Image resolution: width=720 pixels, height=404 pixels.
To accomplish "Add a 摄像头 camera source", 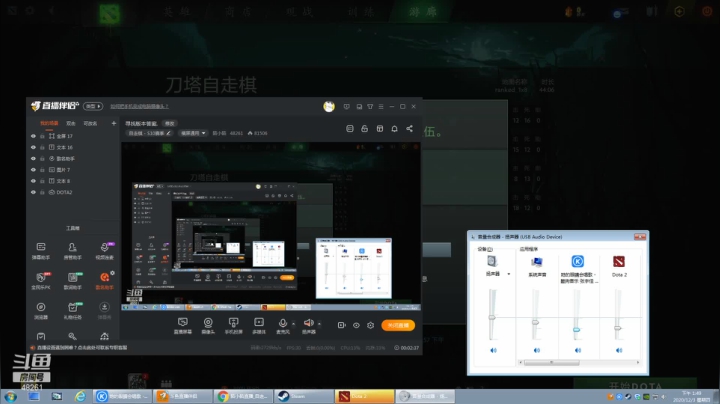I will point(208,325).
